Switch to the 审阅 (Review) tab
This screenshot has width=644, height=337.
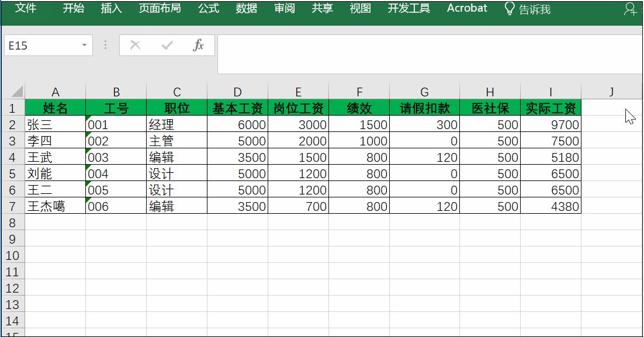coord(284,9)
